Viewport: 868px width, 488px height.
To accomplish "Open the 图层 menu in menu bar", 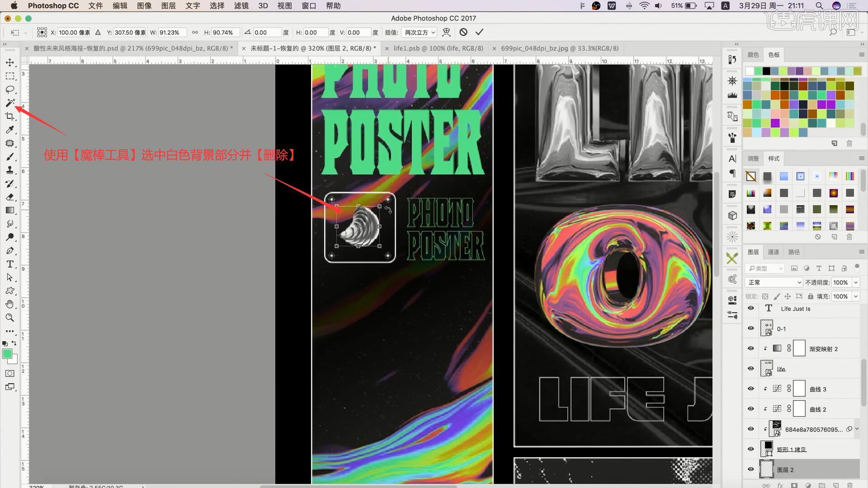I will [x=168, y=6].
